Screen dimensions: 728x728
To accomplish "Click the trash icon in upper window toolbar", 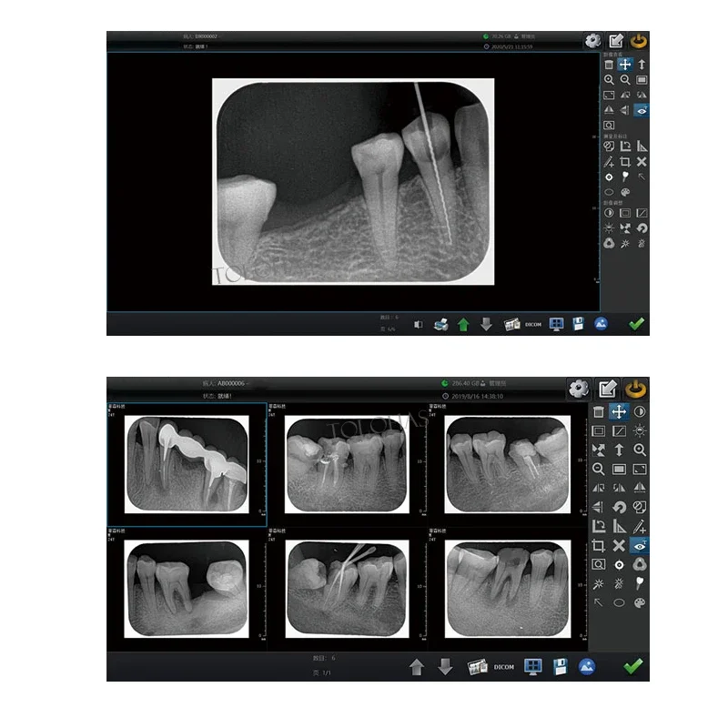I will 609,65.
